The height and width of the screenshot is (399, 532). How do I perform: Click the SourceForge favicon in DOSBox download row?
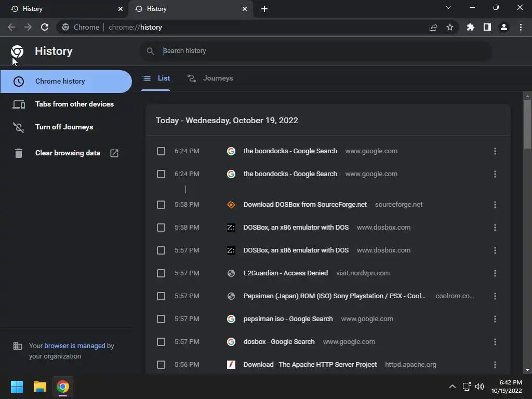point(231,205)
